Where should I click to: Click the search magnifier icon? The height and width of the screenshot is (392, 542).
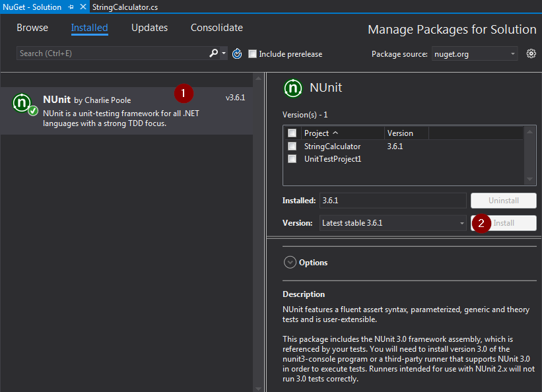coord(213,53)
